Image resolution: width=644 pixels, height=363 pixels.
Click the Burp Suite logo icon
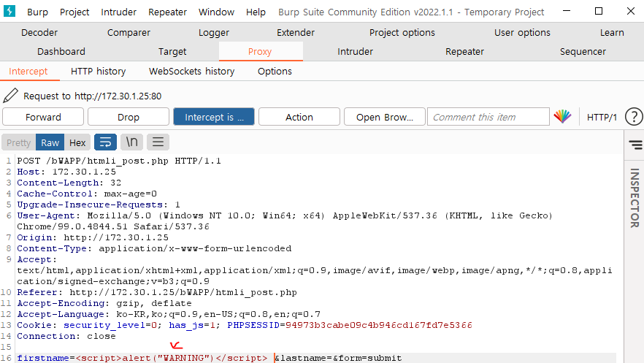click(x=9, y=11)
